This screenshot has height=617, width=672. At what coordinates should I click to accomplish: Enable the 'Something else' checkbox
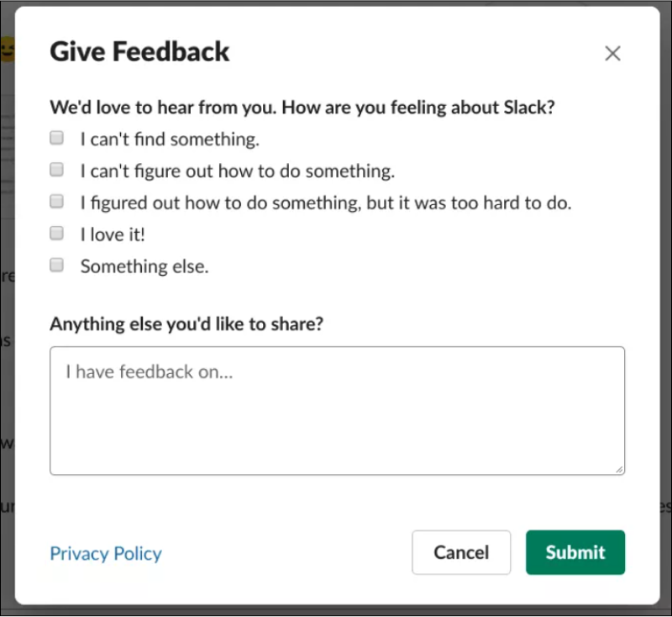56,265
